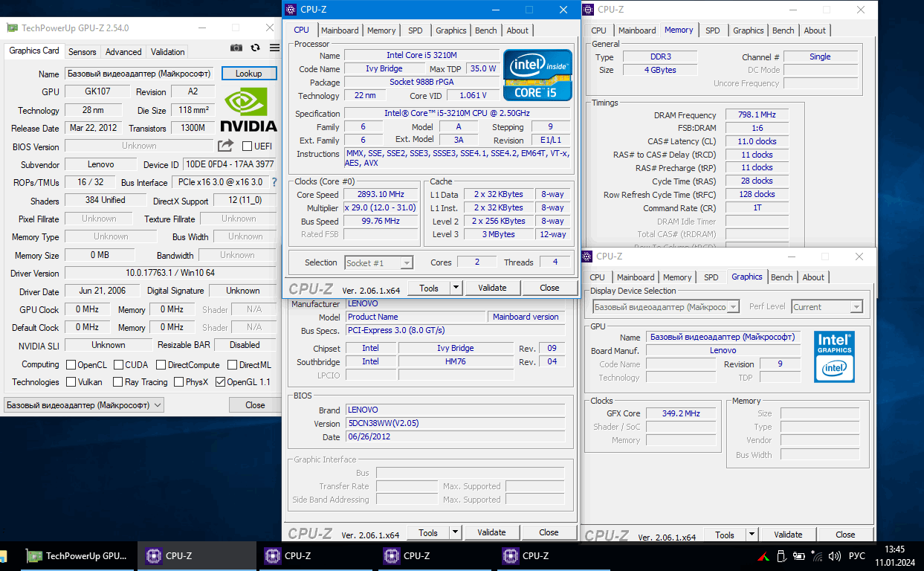This screenshot has width=924, height=571.
Task: Click the GPU-Z Name field
Action: 139,74
